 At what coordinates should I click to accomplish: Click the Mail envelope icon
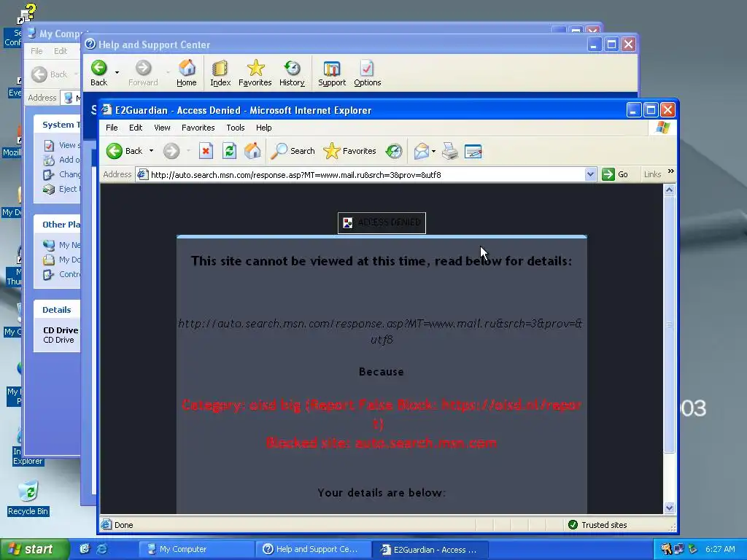pos(421,152)
